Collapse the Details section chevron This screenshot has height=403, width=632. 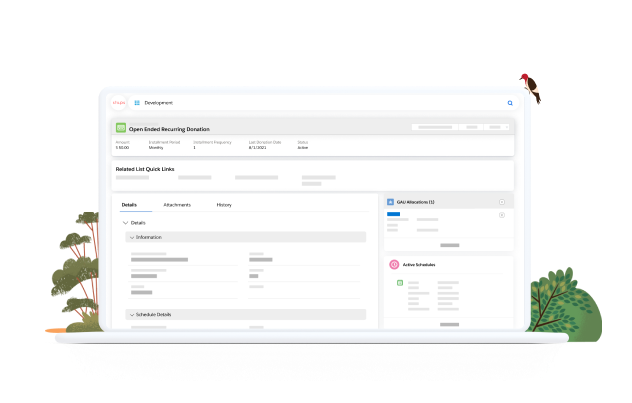pyautogui.click(x=125, y=222)
